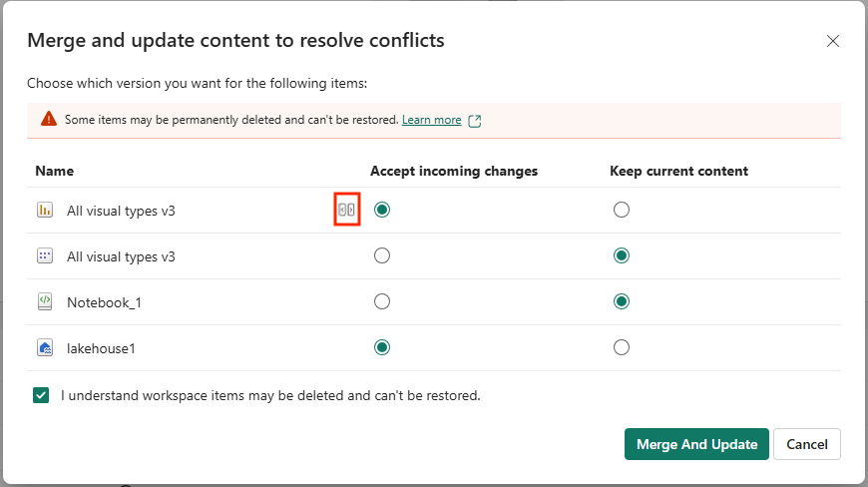Click the Accept incoming changes column header
Screen dimensions: 868x487
tap(454, 171)
